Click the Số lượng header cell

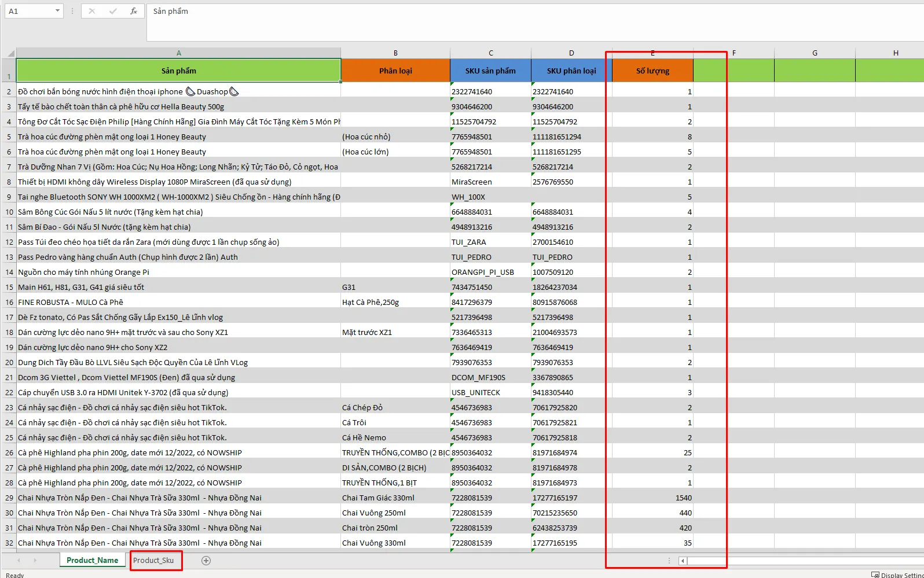(x=652, y=71)
